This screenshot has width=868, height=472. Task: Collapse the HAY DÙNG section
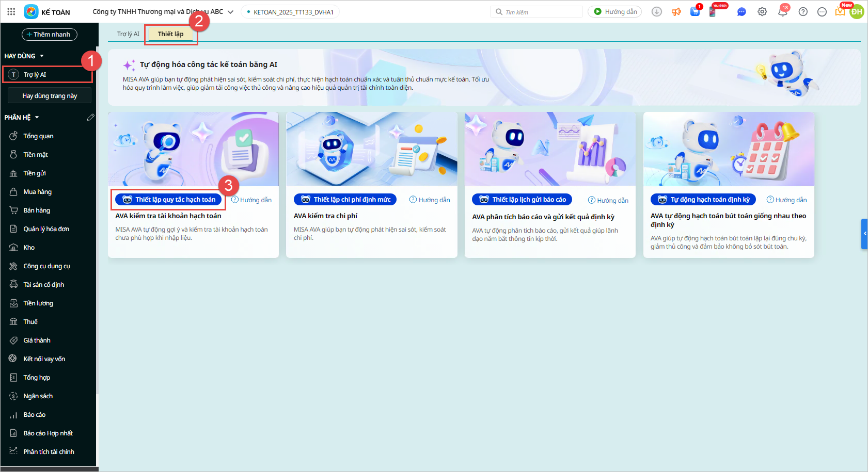[x=42, y=56]
